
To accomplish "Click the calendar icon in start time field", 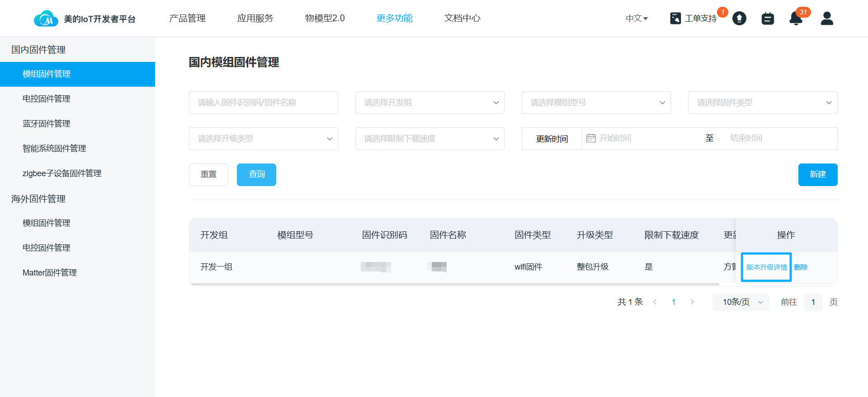I will point(591,138).
